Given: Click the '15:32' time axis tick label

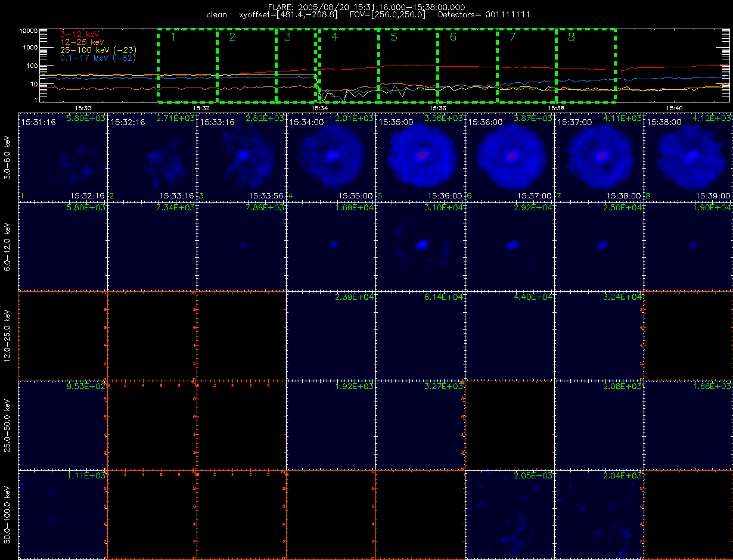Looking at the screenshot, I should click(x=201, y=108).
